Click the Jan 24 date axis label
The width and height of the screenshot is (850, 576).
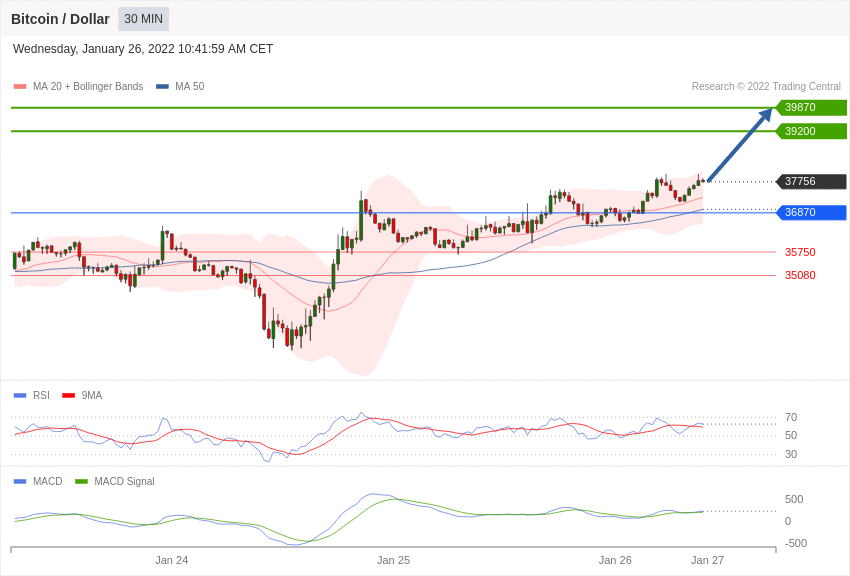pos(172,560)
